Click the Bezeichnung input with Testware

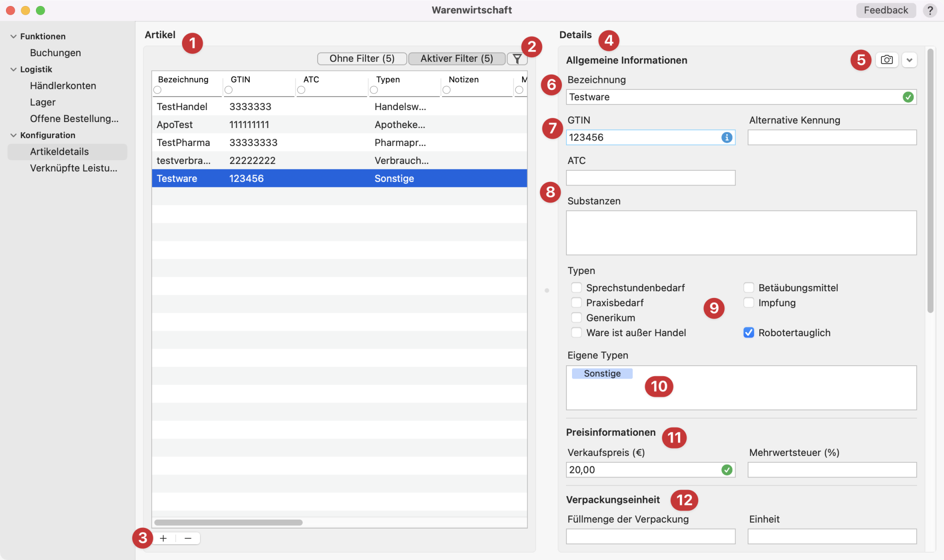(741, 97)
